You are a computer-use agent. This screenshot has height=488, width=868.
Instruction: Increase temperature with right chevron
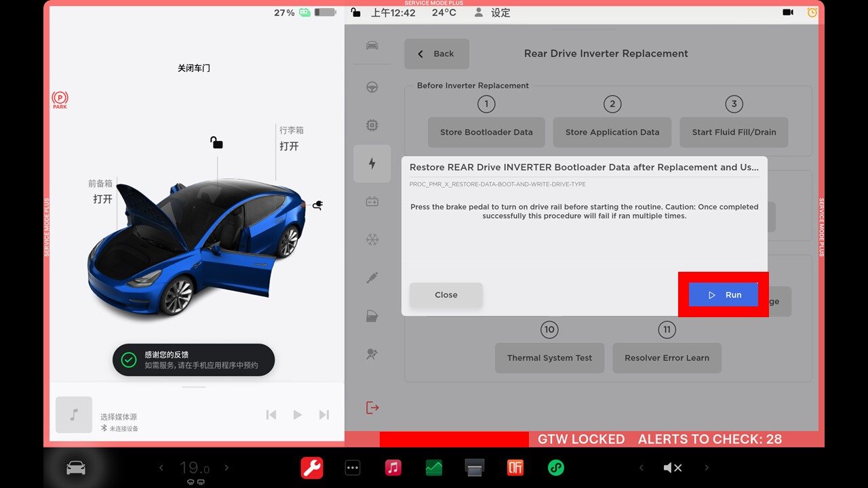[226, 468]
